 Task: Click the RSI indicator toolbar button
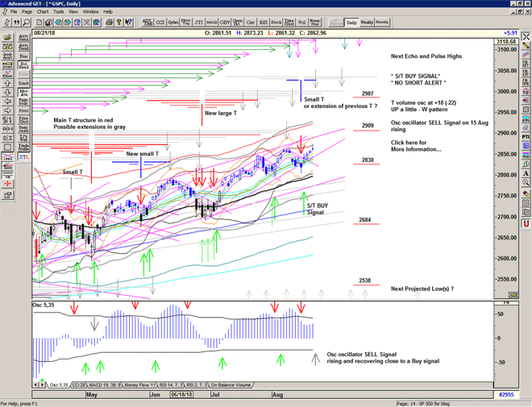pos(264,23)
